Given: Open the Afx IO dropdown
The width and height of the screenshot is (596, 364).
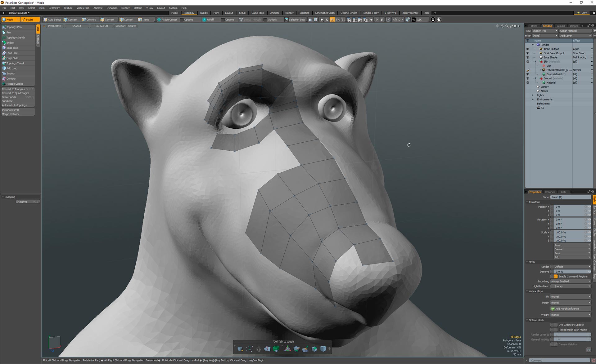Looking at the screenshot, I should (x=398, y=20).
